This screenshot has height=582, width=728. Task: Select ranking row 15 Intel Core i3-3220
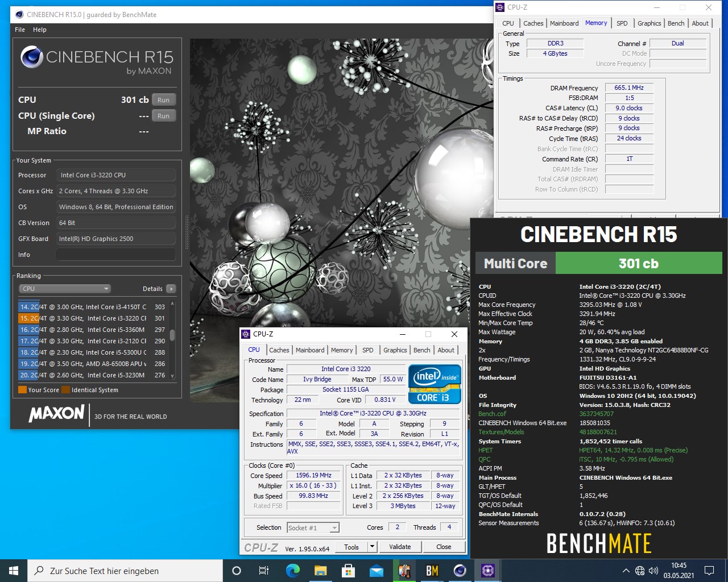(x=92, y=318)
